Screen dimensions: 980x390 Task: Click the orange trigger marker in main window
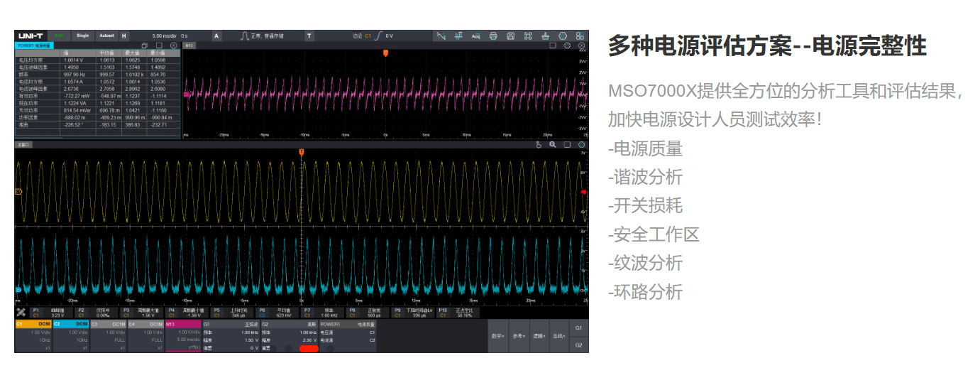pyautogui.click(x=302, y=152)
